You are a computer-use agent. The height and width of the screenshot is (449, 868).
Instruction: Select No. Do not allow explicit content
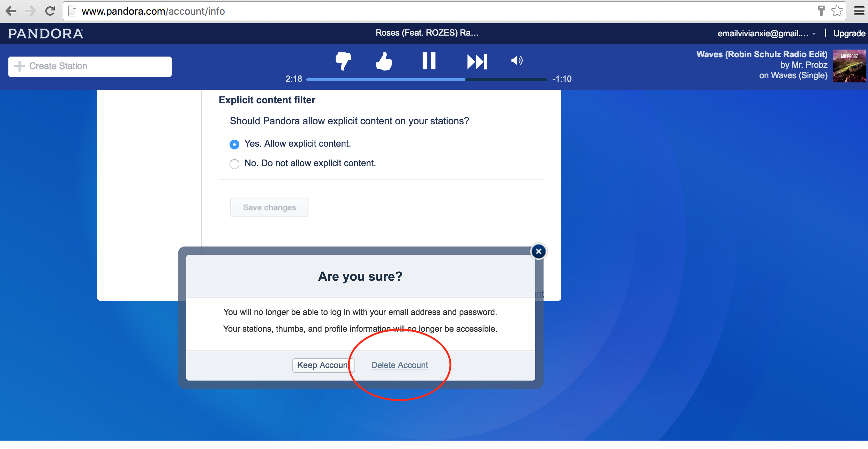tap(234, 164)
